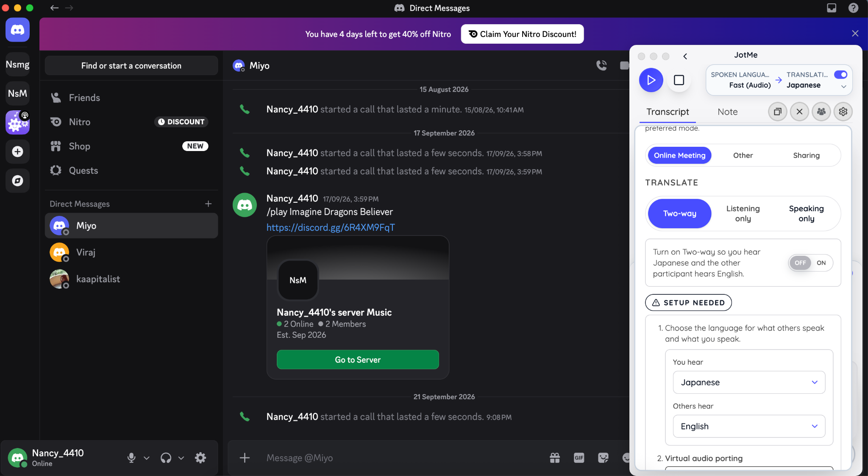Open Others hear English dropdown
This screenshot has width=868, height=476.
click(749, 426)
